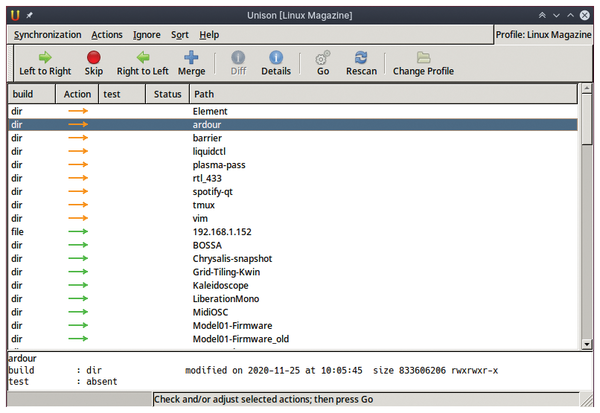This screenshot has height=413, width=600.
Task: Select the rtl_433 path row
Action: coord(293,178)
